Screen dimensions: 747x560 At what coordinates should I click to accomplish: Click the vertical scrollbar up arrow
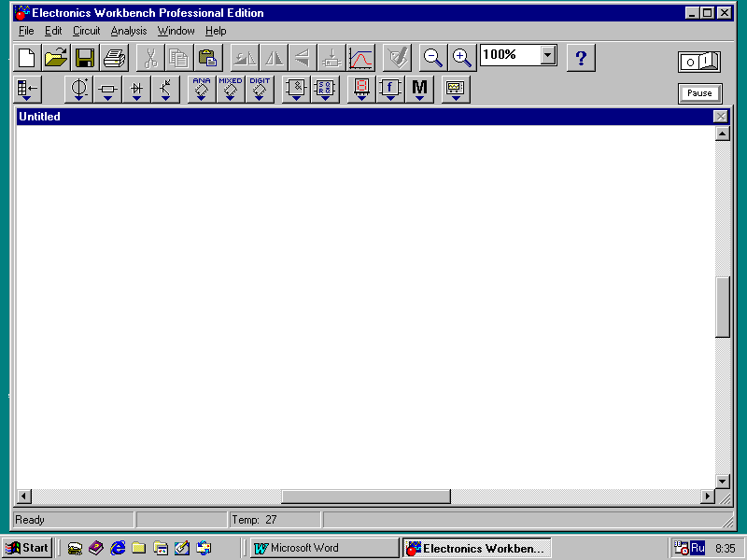(722, 133)
